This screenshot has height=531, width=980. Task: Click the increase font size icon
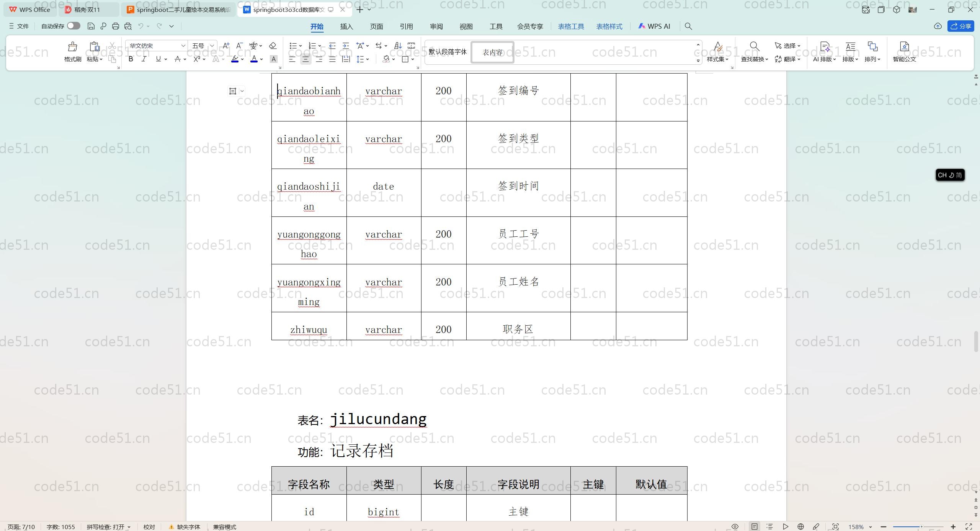point(226,46)
